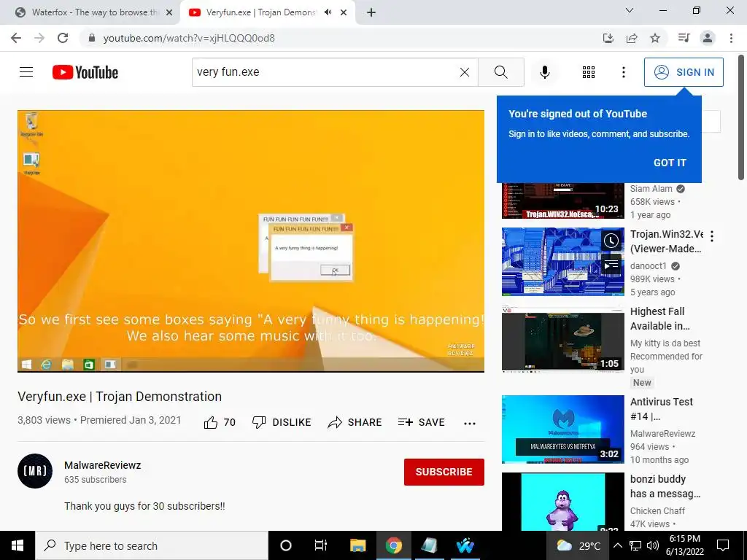Click the address bar URL
The width and height of the screenshot is (747, 560).
coord(189,38)
